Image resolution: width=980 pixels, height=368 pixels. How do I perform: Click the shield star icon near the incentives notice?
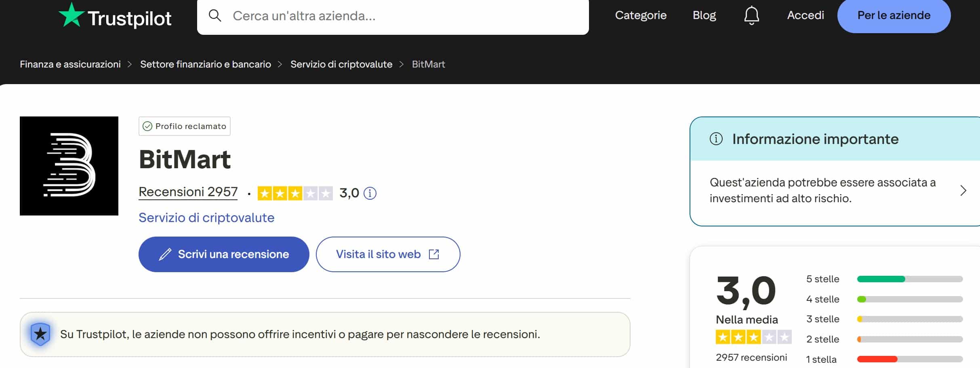40,334
